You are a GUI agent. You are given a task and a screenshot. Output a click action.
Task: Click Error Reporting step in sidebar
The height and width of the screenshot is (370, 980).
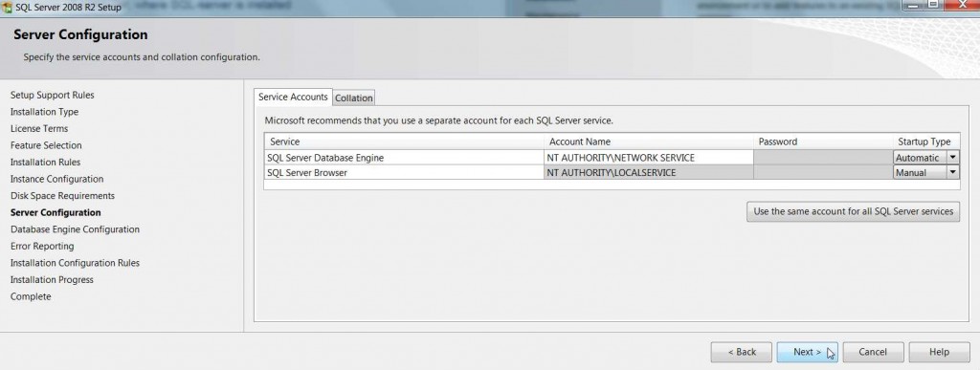42,247
